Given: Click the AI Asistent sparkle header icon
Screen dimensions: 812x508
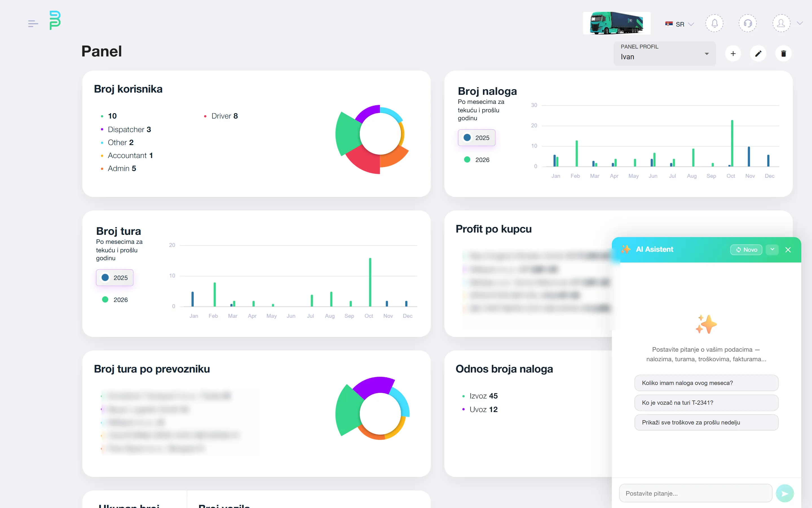Looking at the screenshot, I should pos(625,249).
